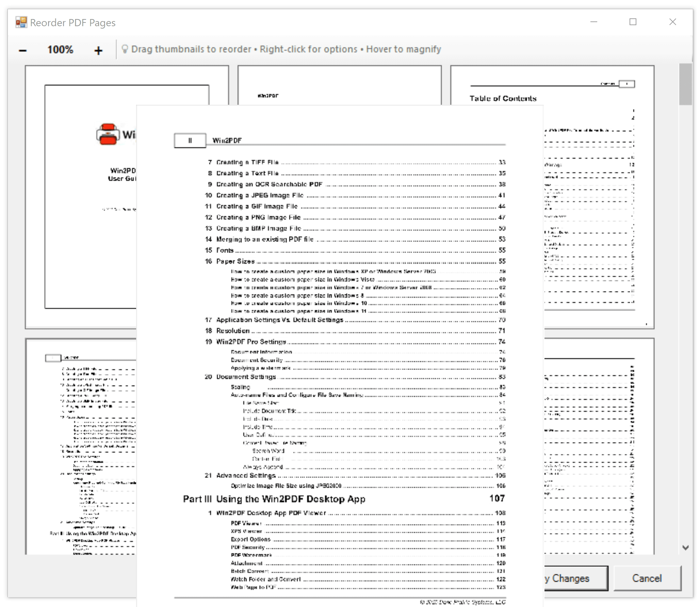
Task: Click the Apply Changes button
Action: tap(576, 578)
